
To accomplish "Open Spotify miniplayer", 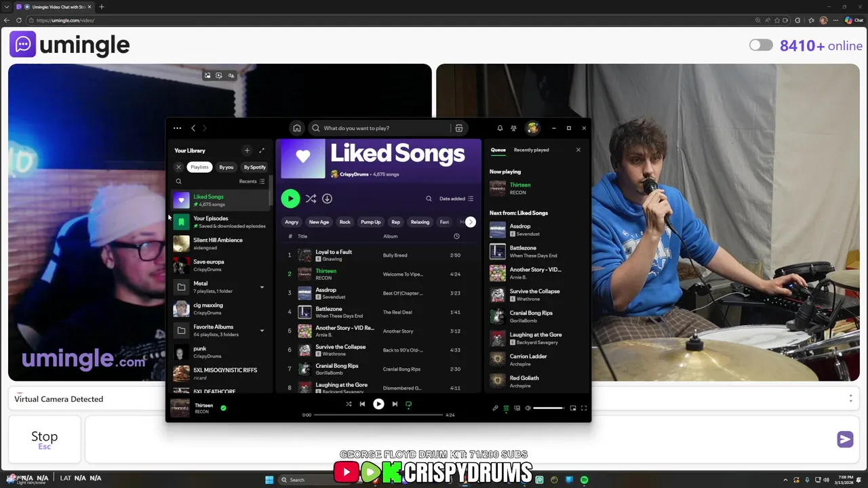I will tap(573, 408).
